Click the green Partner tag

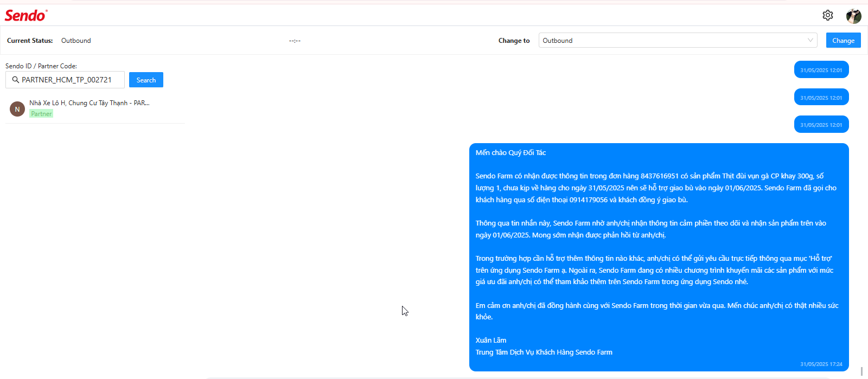[41, 114]
